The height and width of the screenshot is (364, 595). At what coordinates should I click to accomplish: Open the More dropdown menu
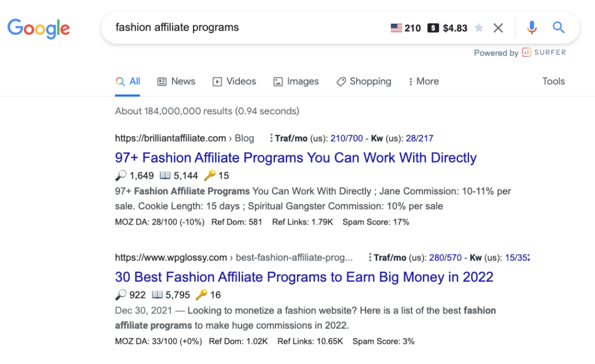[x=424, y=81]
